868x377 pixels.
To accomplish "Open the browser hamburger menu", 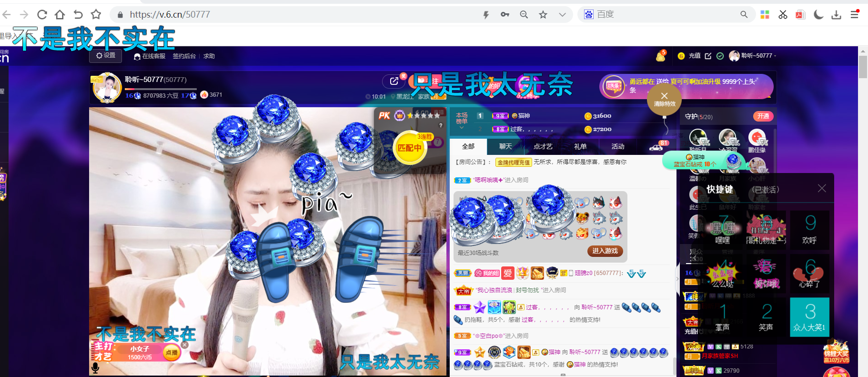I will [x=855, y=15].
